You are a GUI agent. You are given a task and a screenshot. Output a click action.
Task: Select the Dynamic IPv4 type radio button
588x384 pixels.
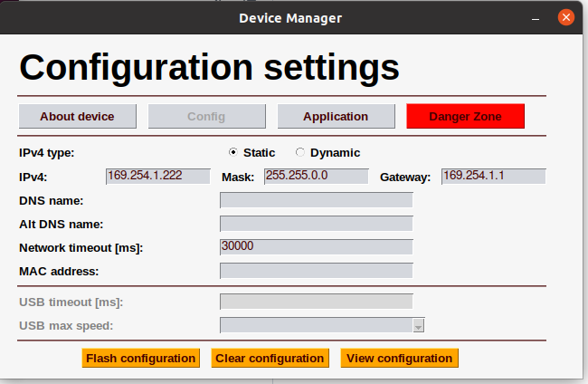(x=300, y=152)
